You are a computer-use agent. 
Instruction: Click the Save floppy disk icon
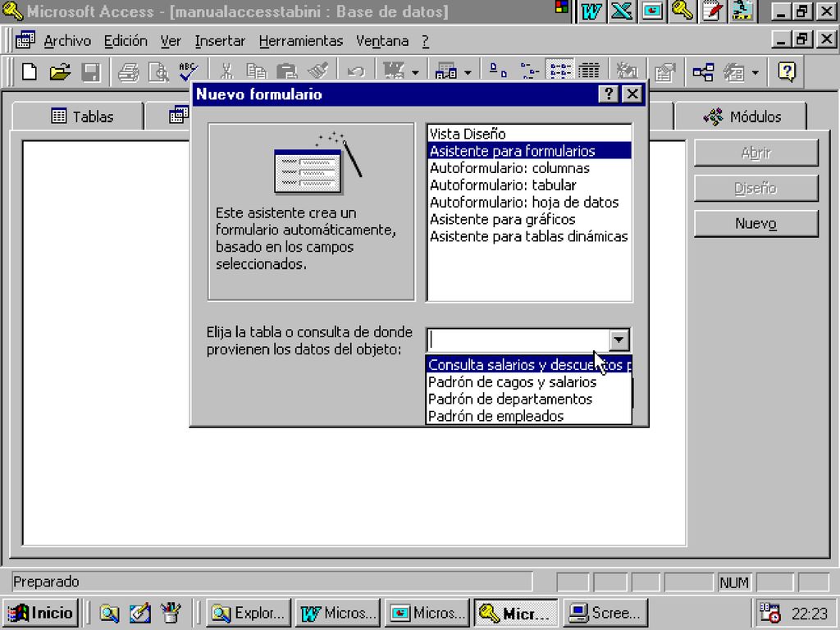tap(91, 71)
